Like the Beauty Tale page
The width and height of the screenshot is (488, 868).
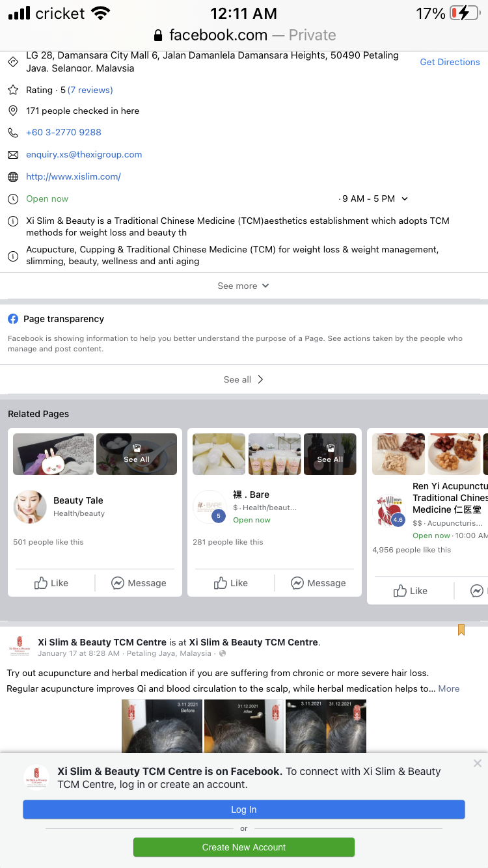(51, 583)
